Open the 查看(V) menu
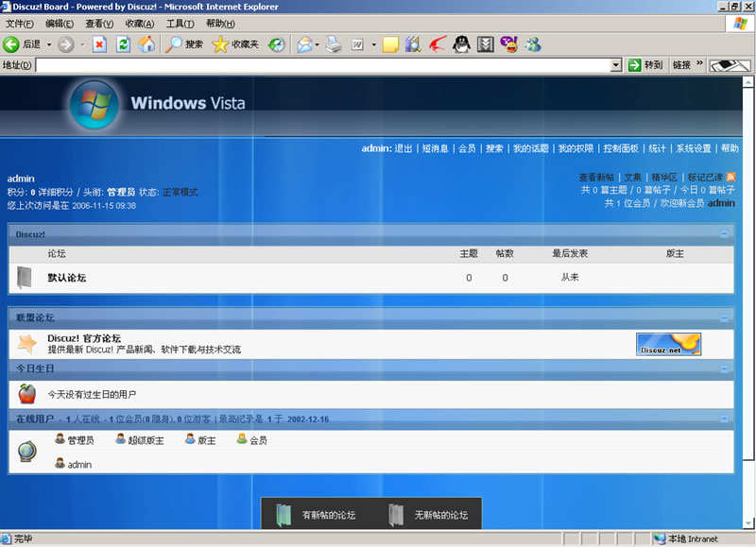 (99, 24)
